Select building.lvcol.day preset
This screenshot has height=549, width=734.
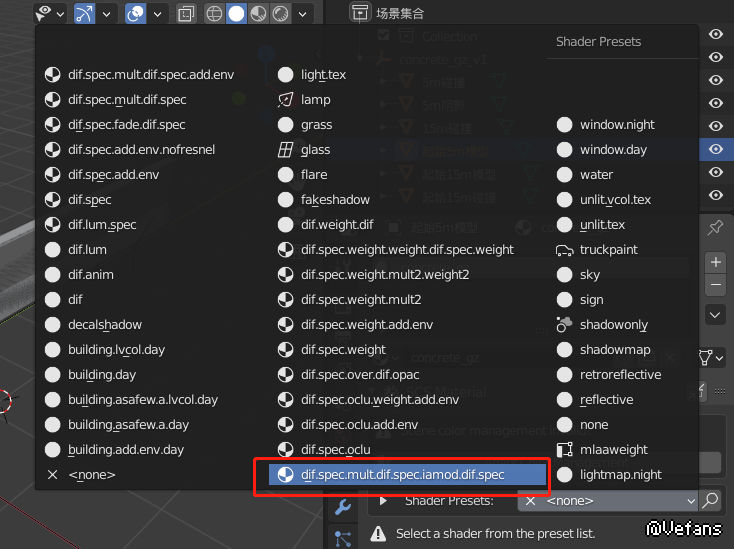coord(106,350)
